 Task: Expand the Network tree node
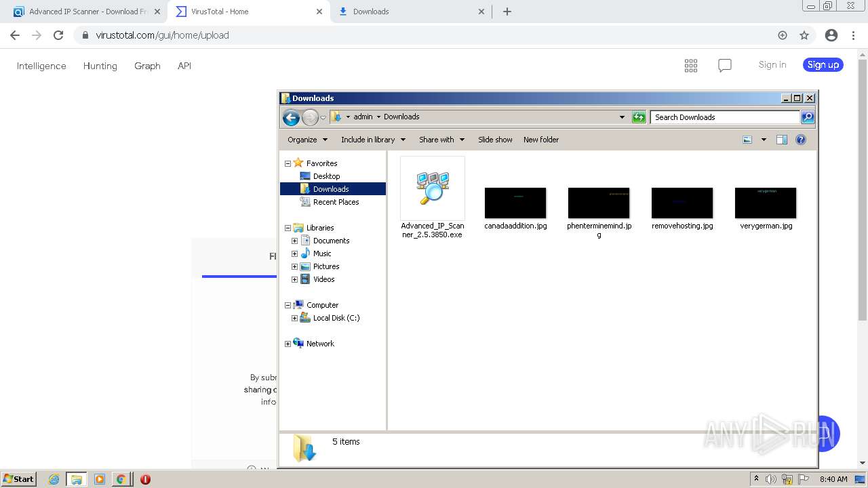click(x=288, y=344)
